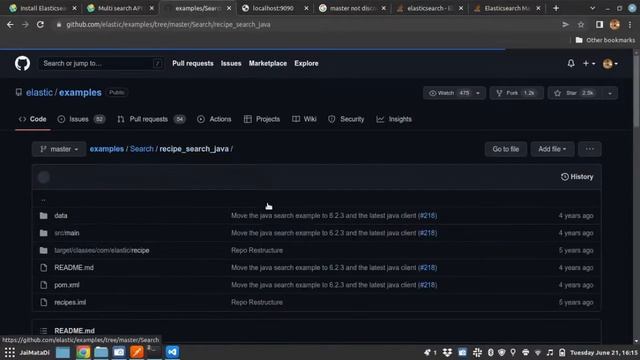Open the tab search chevron
This screenshot has width=640, height=360.
592,8
